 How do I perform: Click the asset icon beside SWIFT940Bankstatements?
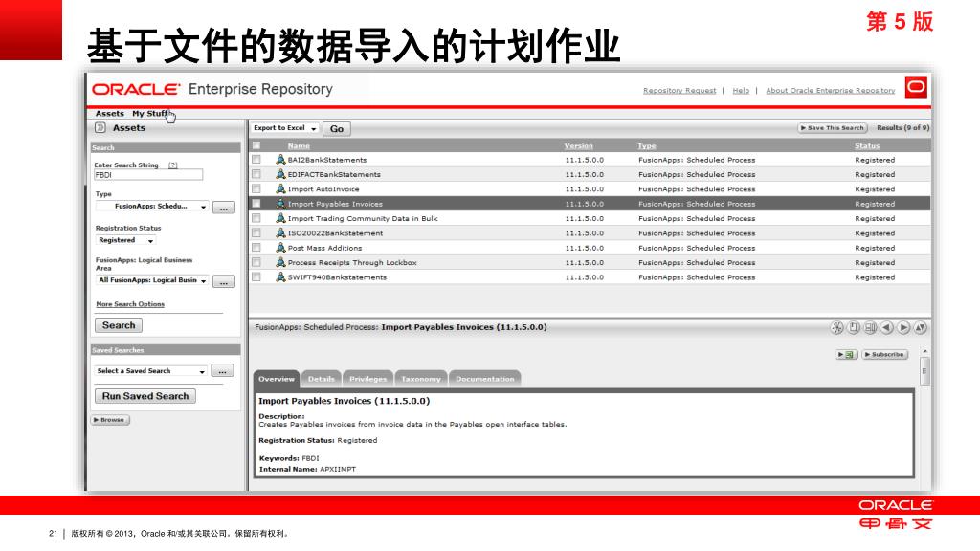[x=280, y=276]
